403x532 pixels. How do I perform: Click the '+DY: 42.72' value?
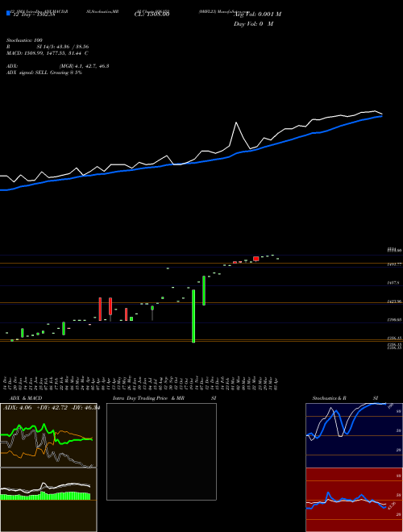tap(52, 408)
